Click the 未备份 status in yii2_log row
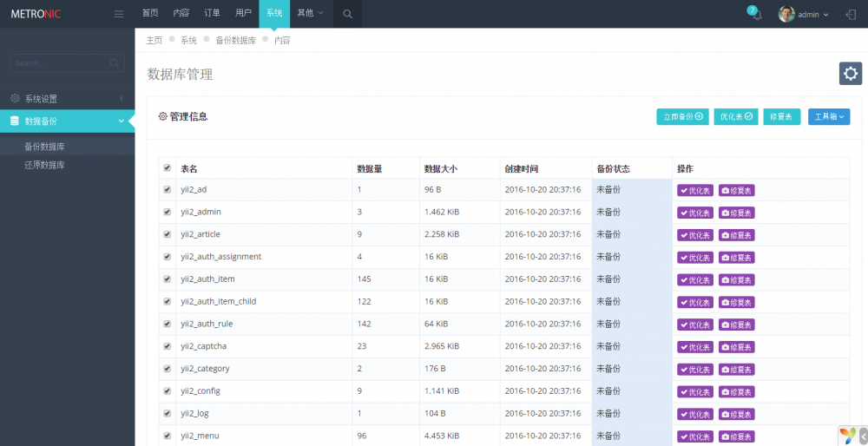The height and width of the screenshot is (446, 868). click(608, 413)
